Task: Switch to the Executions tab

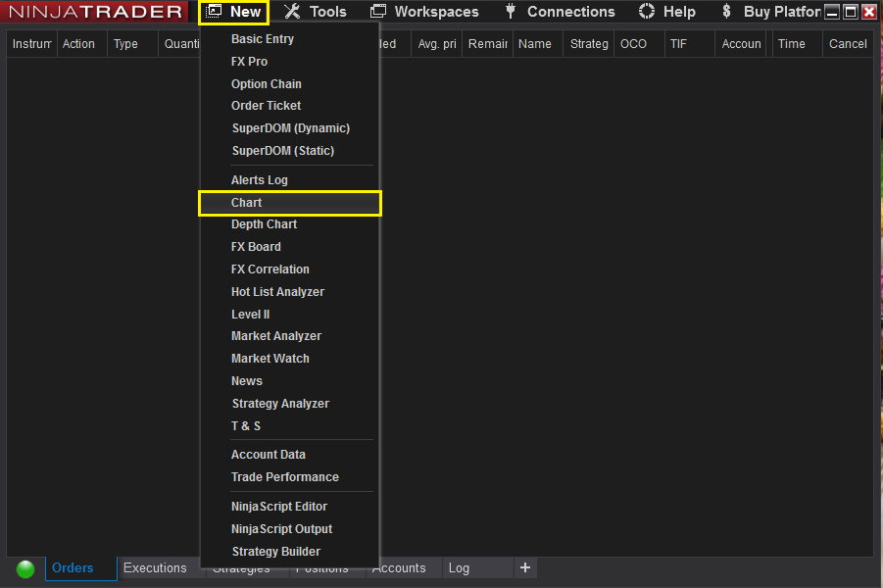Action: pos(155,568)
